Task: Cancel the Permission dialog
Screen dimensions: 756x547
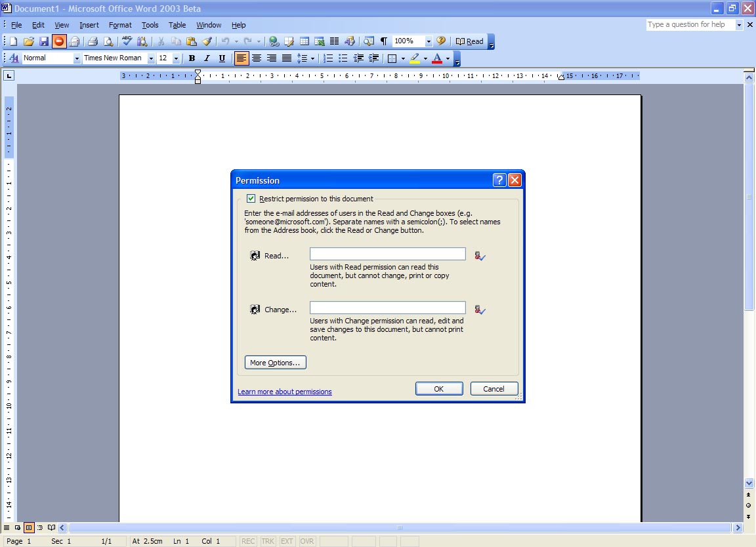Action: pyautogui.click(x=493, y=389)
